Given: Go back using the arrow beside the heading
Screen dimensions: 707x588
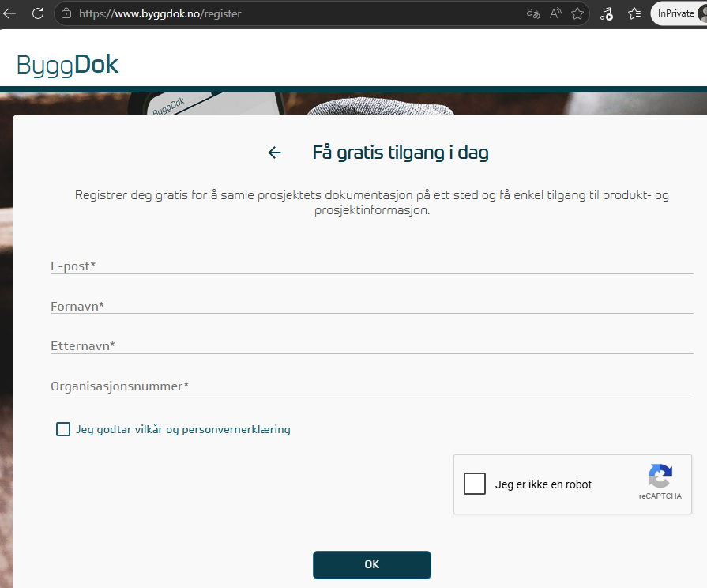Looking at the screenshot, I should tap(274, 153).
